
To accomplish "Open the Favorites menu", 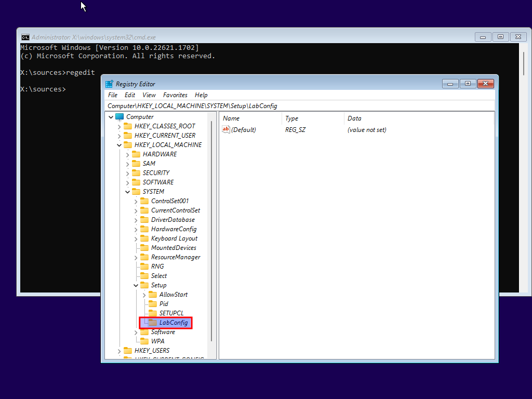I will click(x=175, y=95).
